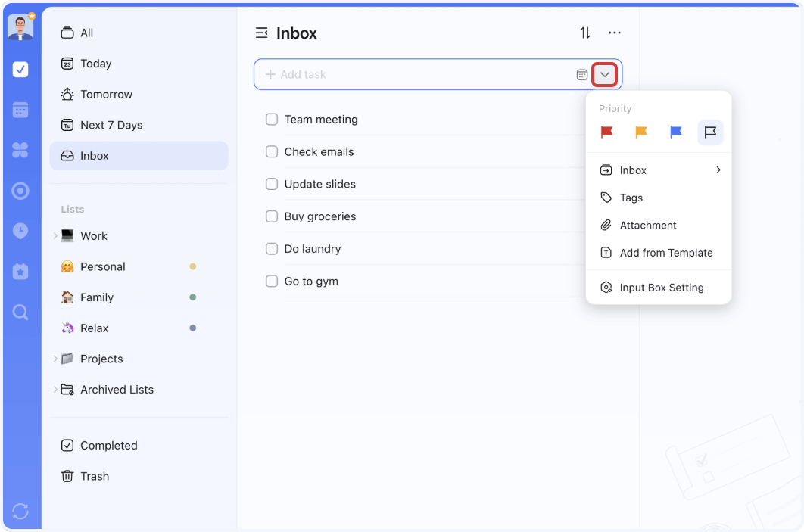The width and height of the screenshot is (804, 532).
Task: Check off the Team meeting task
Action: coord(272,120)
